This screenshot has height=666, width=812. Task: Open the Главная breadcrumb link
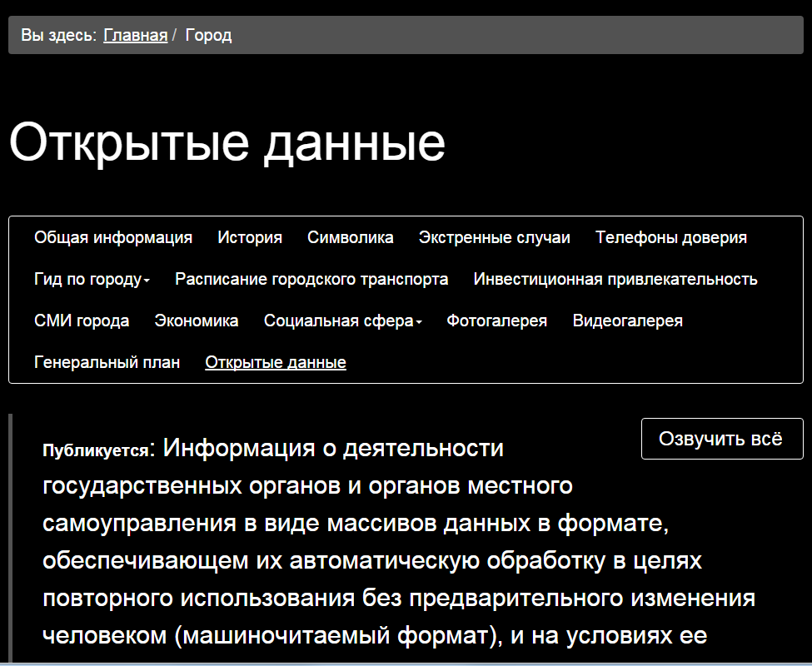(x=135, y=35)
